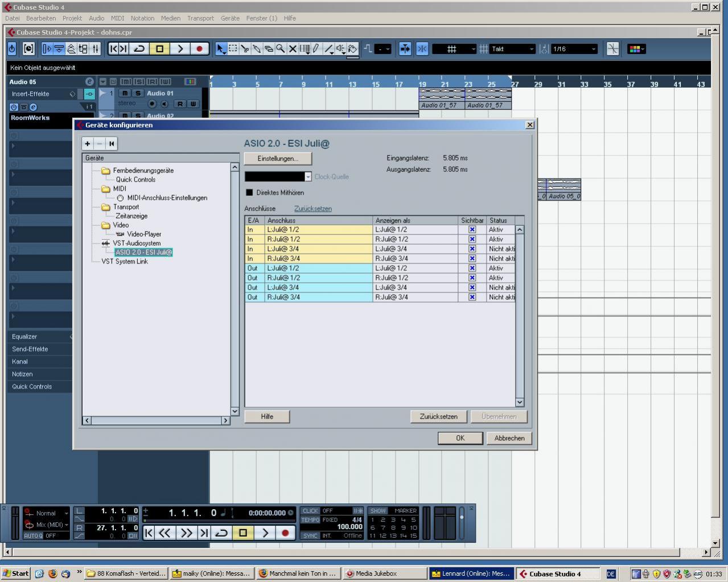728x582 pixels.
Task: Click the Windows Start button
Action: [16, 573]
